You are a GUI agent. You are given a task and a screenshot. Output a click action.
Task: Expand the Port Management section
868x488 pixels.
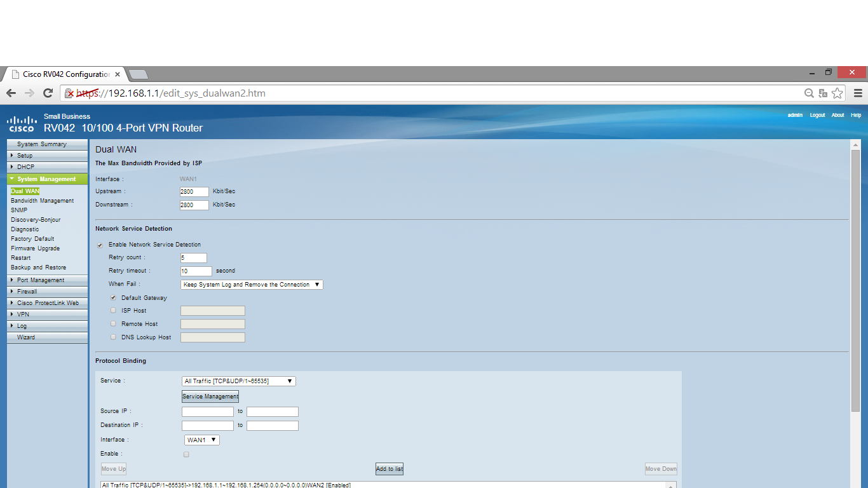coord(48,280)
